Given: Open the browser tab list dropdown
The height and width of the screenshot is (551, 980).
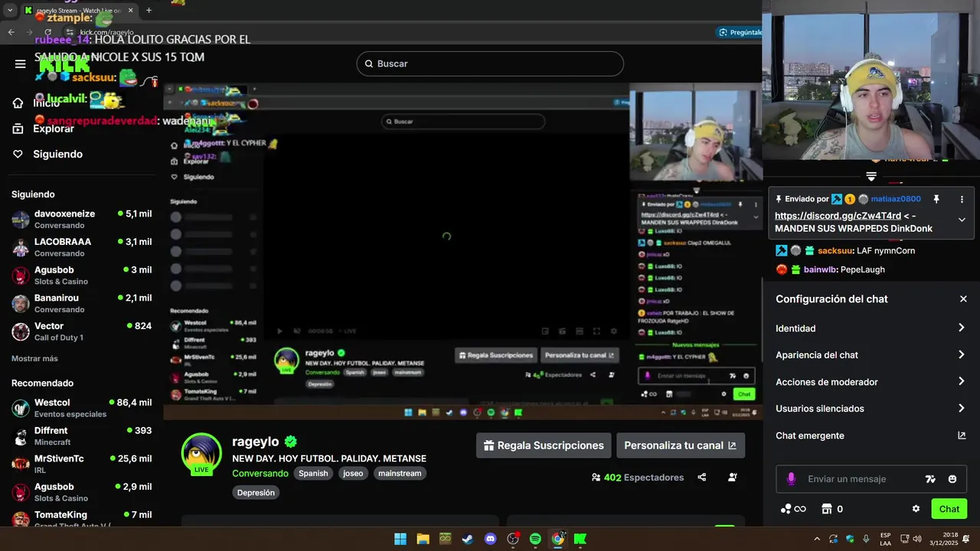Looking at the screenshot, I should click(x=10, y=10).
